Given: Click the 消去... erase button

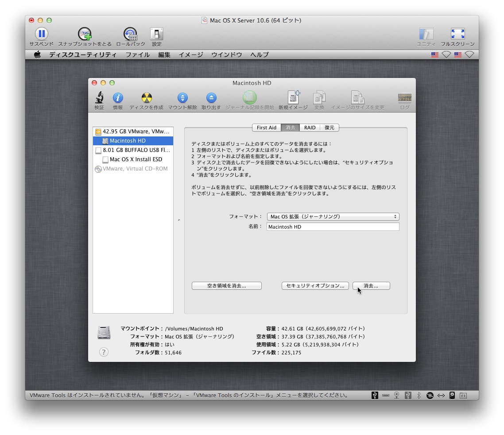Looking at the screenshot, I should tap(371, 286).
